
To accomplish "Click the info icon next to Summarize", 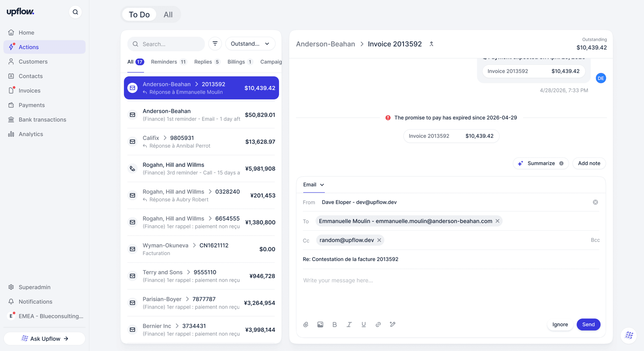I will [x=561, y=164].
